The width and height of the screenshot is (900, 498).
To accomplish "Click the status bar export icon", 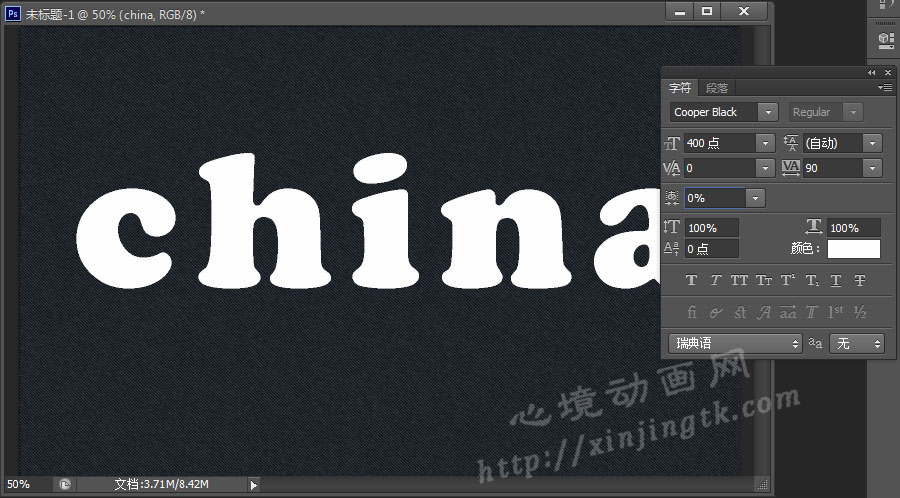I will pos(64,484).
